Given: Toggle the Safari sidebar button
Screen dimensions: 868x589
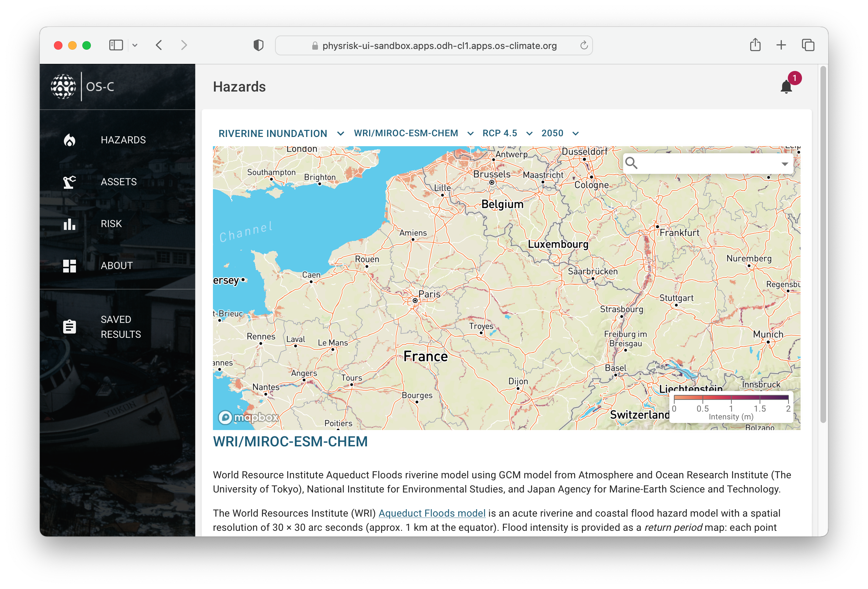Looking at the screenshot, I should click(116, 45).
